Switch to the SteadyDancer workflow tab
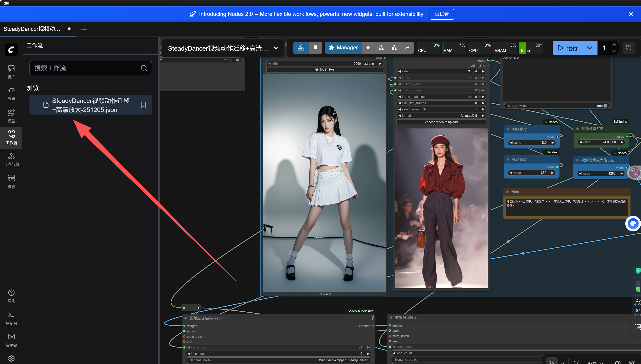Viewport: 641px width, 364px height. click(32, 29)
